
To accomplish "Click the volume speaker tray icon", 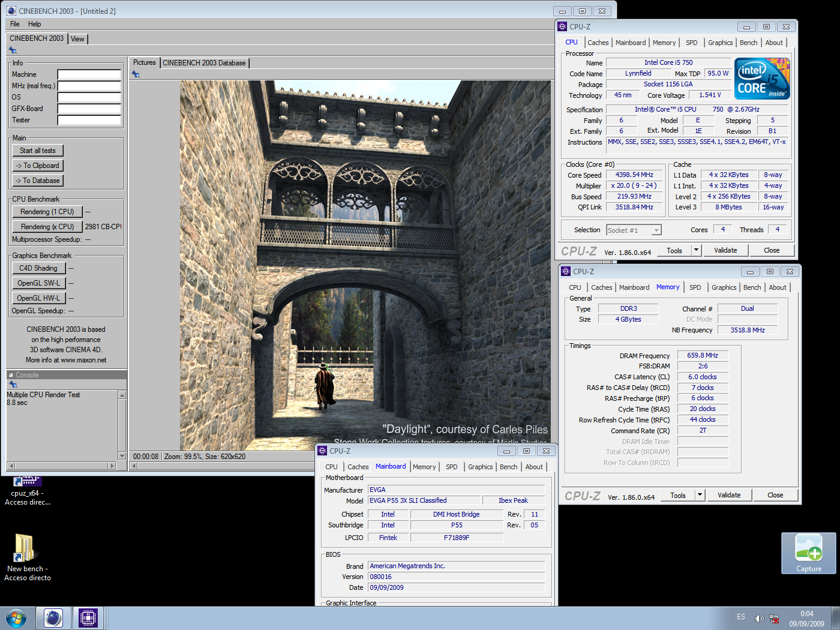I will click(759, 619).
